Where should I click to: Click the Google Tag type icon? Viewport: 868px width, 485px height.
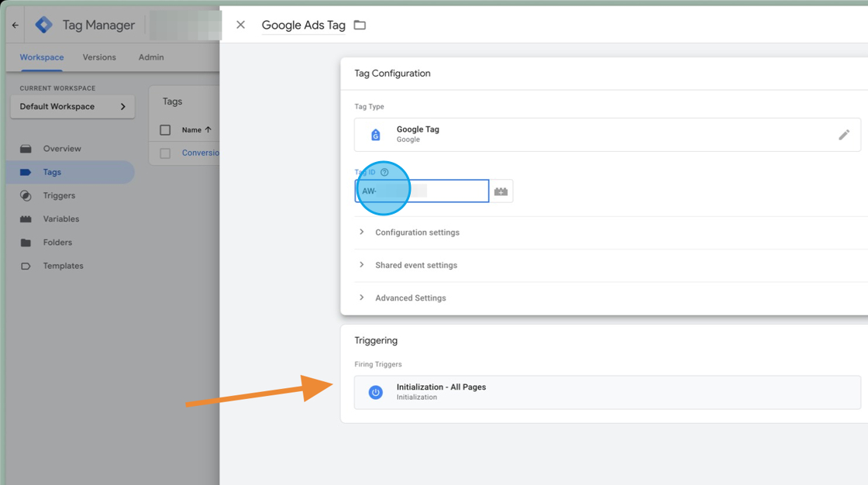tap(376, 135)
